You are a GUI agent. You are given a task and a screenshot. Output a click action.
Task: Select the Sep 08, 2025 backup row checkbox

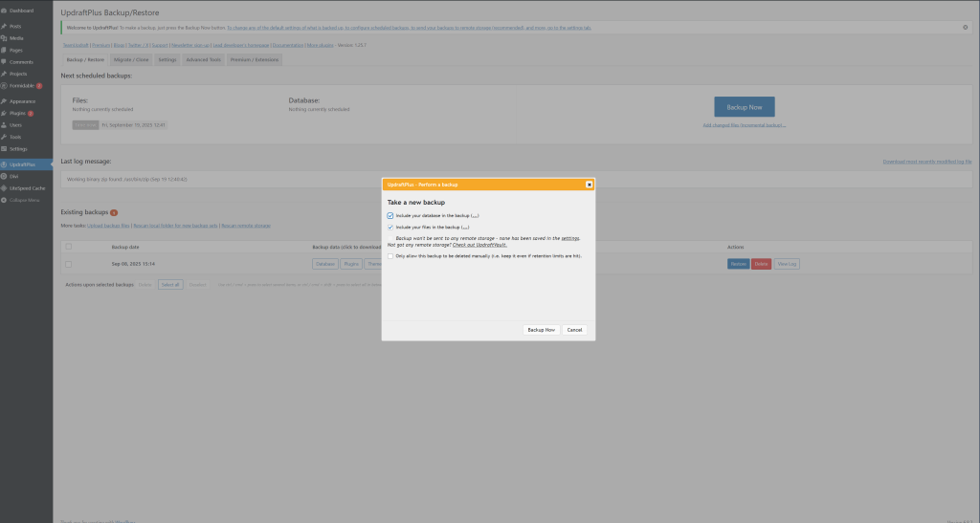pyautogui.click(x=68, y=263)
